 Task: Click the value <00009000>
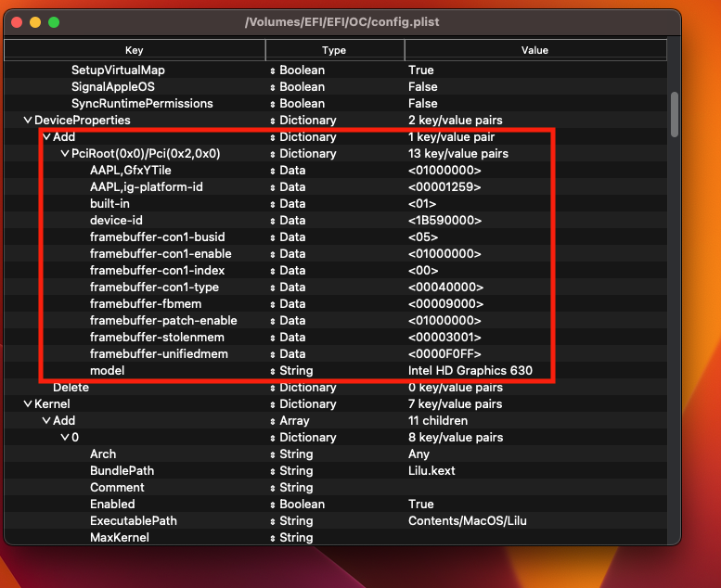pyautogui.click(x=445, y=304)
